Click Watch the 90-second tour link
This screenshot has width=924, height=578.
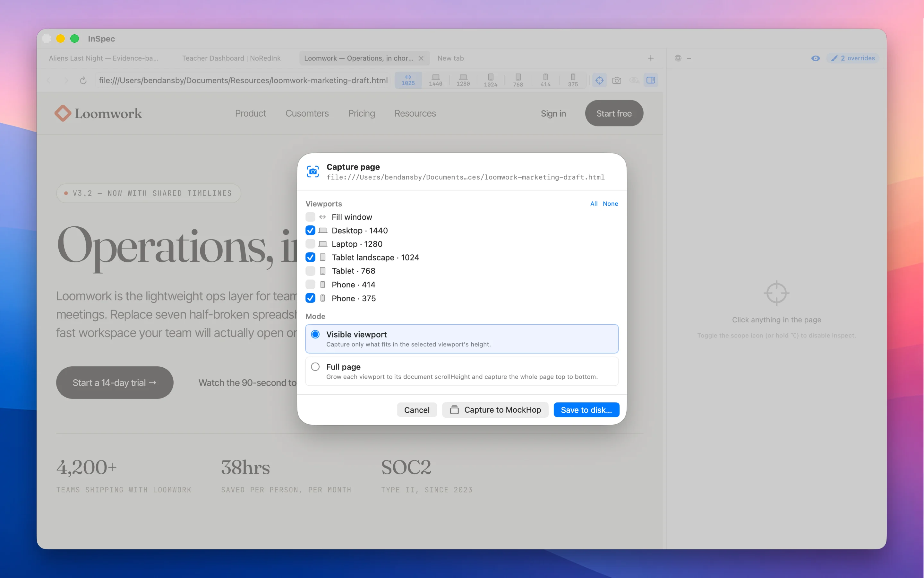coord(247,383)
